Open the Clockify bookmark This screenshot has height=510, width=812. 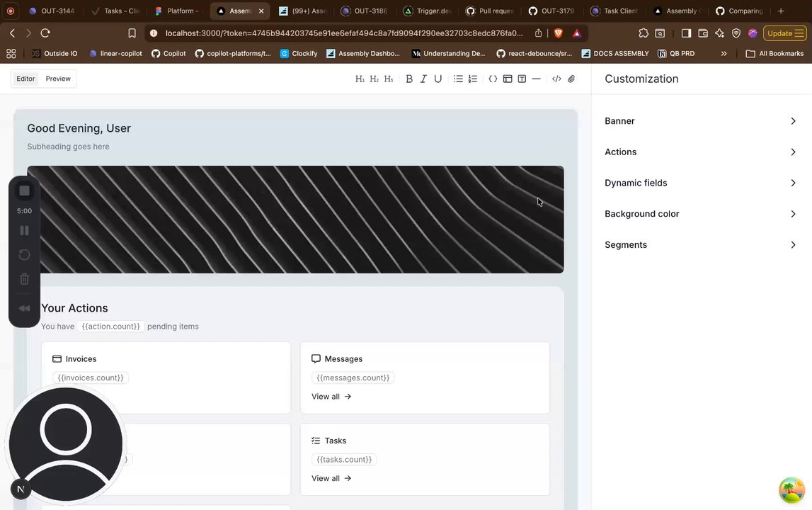[x=299, y=53]
